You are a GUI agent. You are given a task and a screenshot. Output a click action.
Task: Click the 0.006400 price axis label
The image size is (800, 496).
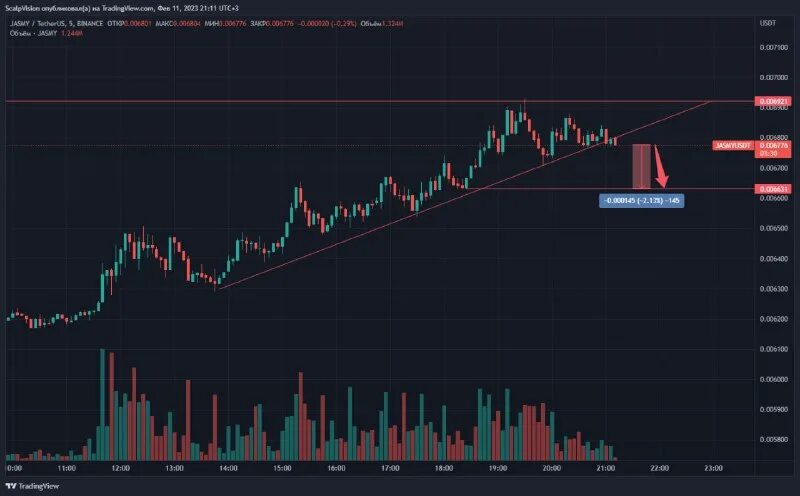(773, 259)
